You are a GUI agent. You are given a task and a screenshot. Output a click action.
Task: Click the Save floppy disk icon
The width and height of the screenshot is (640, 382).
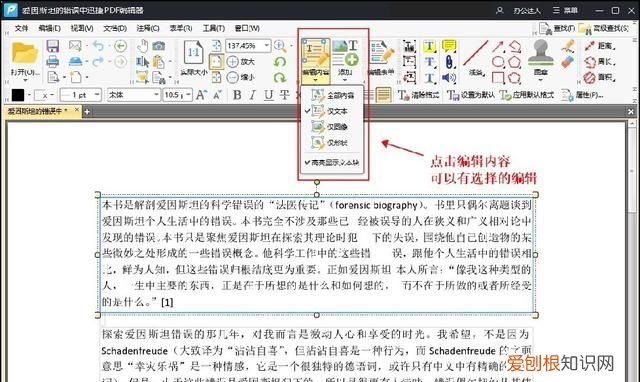tap(53, 46)
